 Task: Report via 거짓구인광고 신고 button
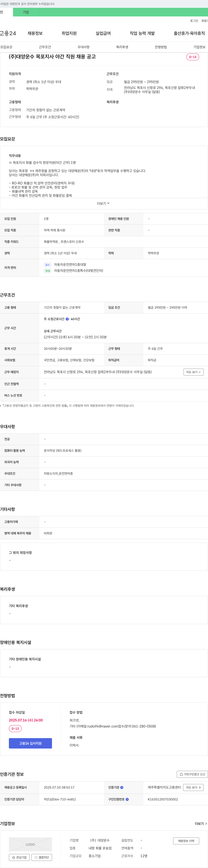[x=192, y=774]
